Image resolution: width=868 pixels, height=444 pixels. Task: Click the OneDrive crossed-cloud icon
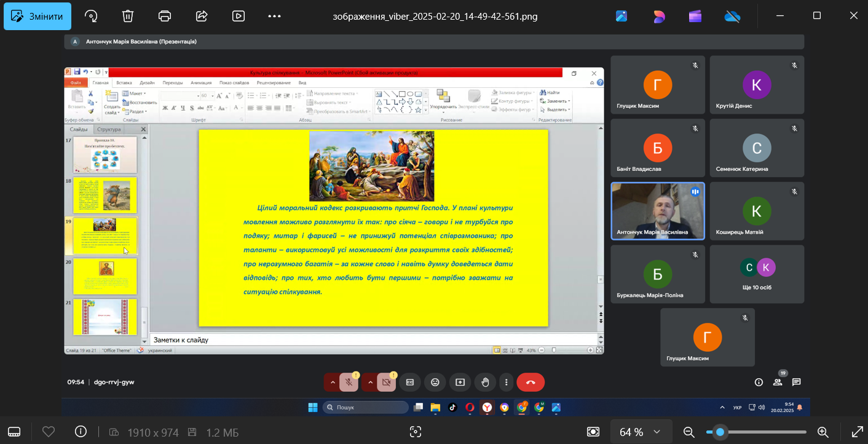(x=732, y=17)
